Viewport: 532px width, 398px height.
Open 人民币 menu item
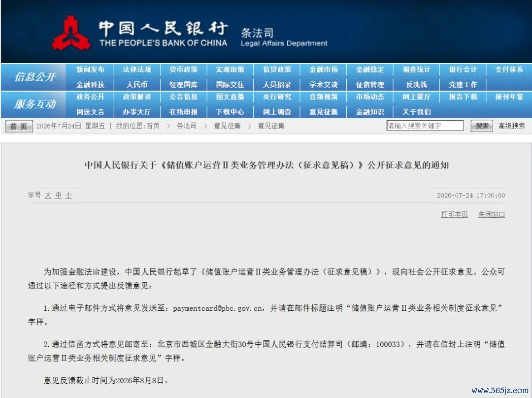pyautogui.click(x=137, y=85)
